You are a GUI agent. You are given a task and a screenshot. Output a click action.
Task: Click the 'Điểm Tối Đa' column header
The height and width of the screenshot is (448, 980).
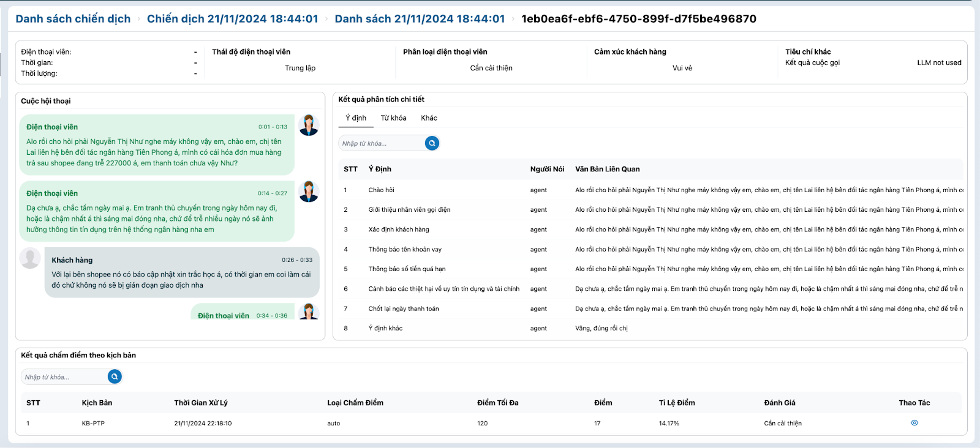tap(498, 403)
